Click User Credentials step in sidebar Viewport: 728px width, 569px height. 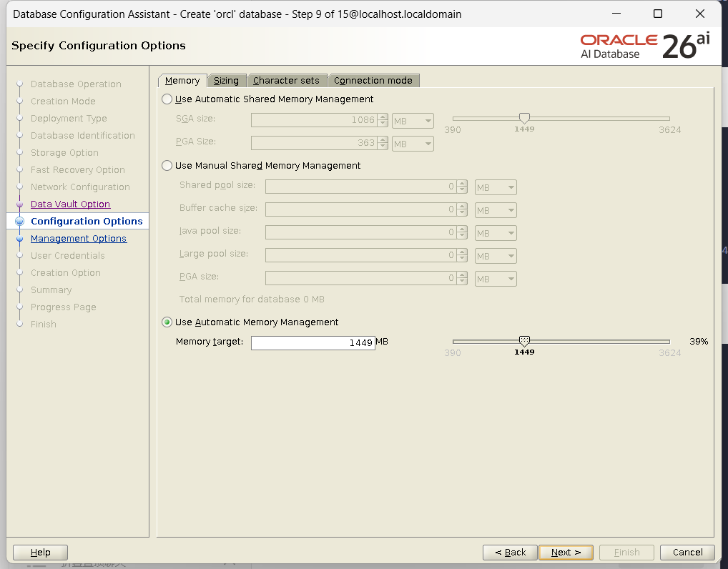click(x=68, y=256)
